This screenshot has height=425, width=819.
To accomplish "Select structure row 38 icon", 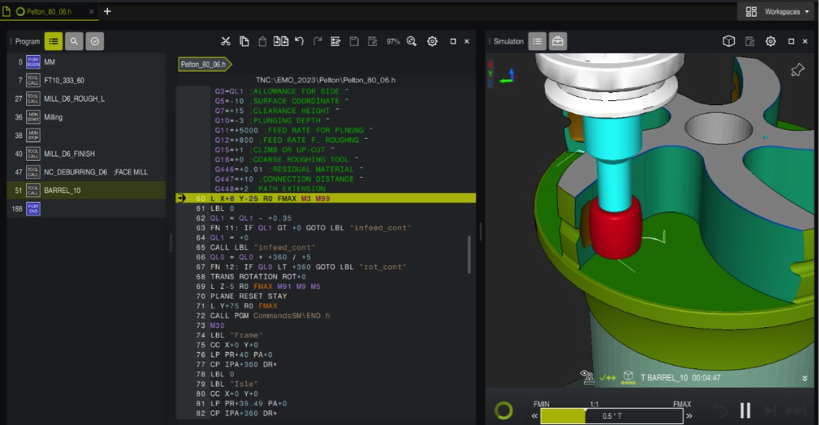I will [33, 135].
